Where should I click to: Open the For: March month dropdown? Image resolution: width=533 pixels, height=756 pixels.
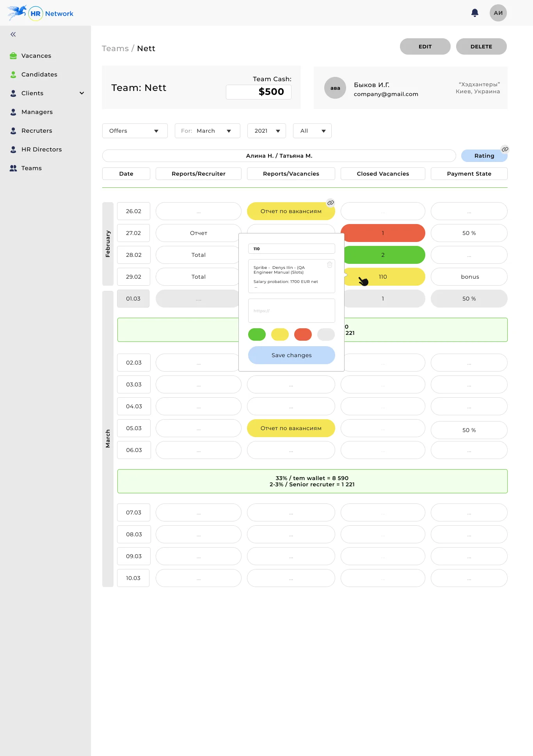[208, 131]
